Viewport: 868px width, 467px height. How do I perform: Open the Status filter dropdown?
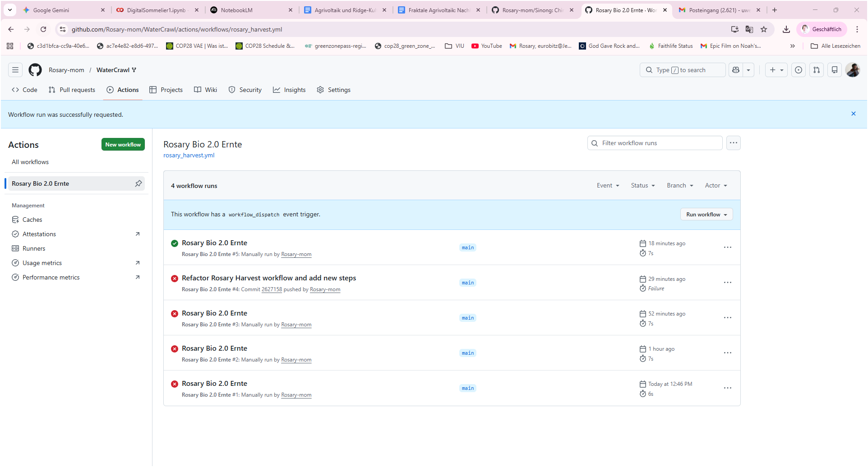point(642,185)
